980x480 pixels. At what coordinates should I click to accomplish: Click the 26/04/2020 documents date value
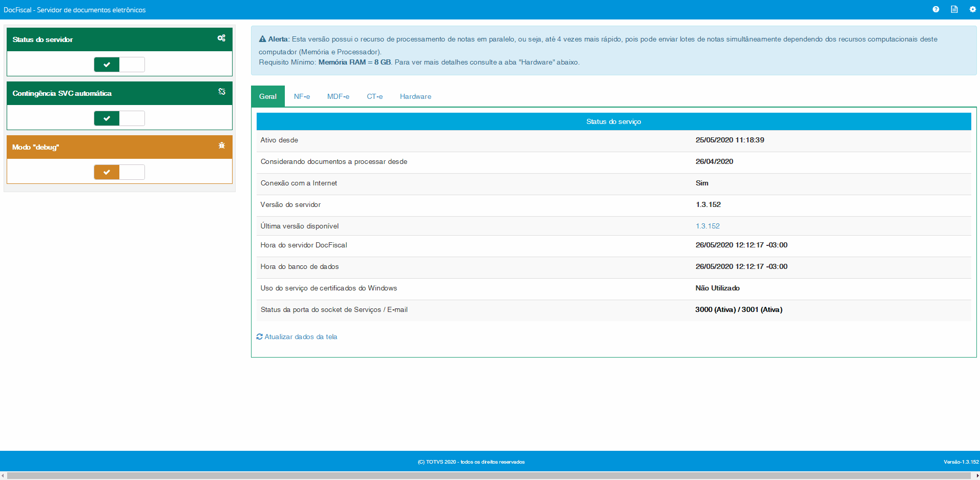click(x=714, y=161)
